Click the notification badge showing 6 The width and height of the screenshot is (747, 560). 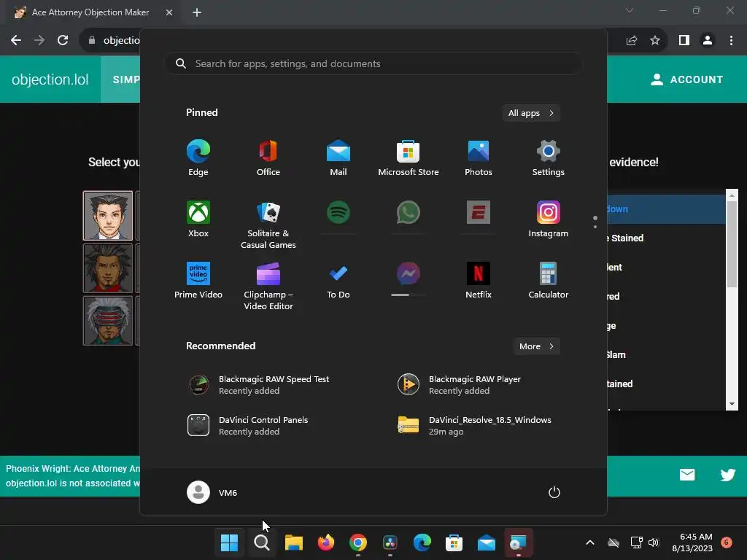coord(727,542)
